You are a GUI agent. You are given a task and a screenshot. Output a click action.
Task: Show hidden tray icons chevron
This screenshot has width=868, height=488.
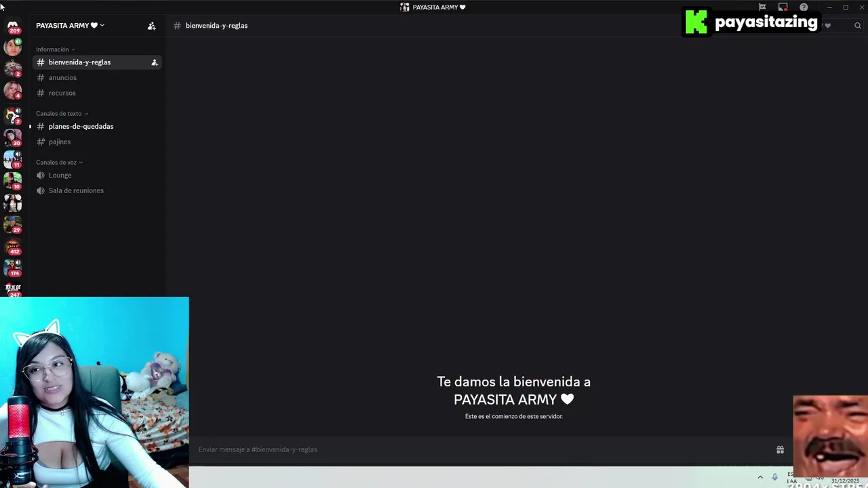pos(760,477)
